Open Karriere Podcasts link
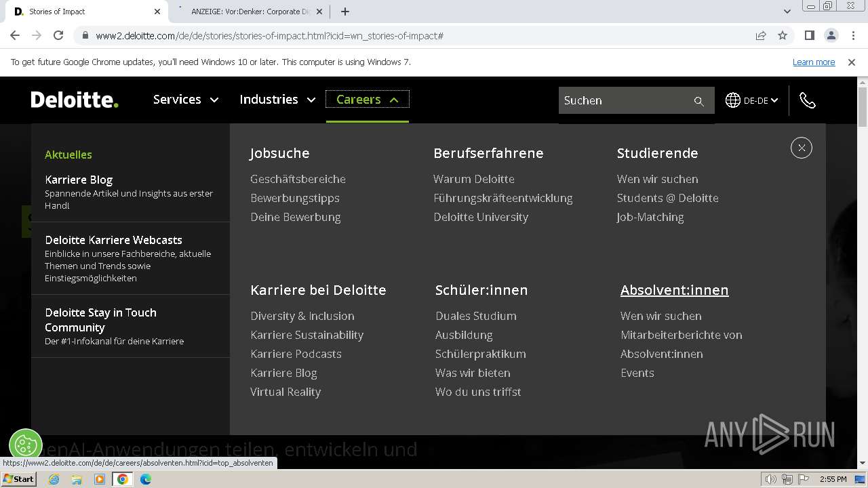Screen dimensions: 868x488 (x=296, y=354)
